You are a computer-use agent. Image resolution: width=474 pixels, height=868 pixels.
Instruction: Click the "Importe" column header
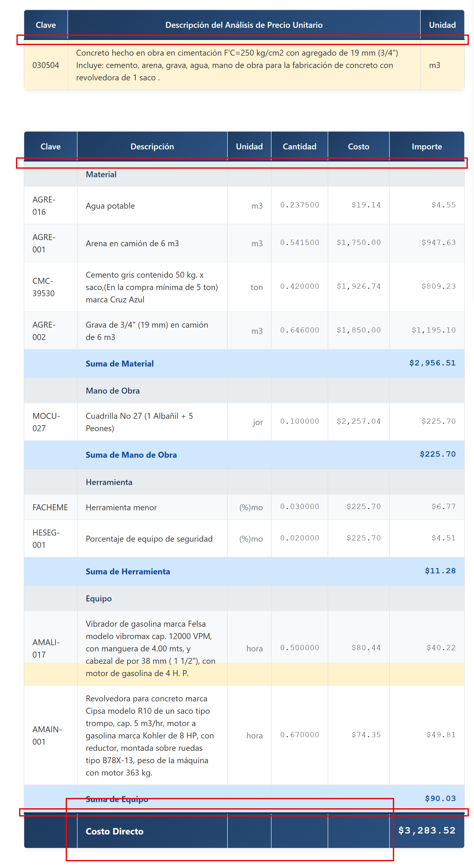426,147
